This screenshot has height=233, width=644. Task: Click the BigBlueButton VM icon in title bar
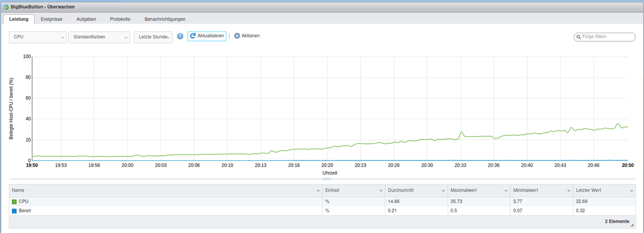click(6, 7)
